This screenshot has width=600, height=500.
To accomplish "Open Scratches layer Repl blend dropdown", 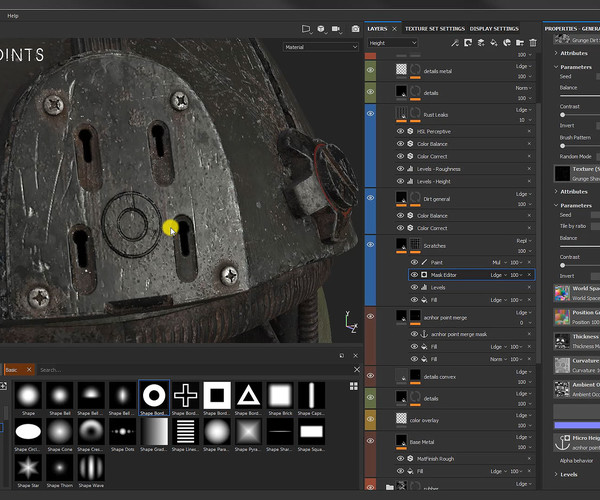I will 524,241.
